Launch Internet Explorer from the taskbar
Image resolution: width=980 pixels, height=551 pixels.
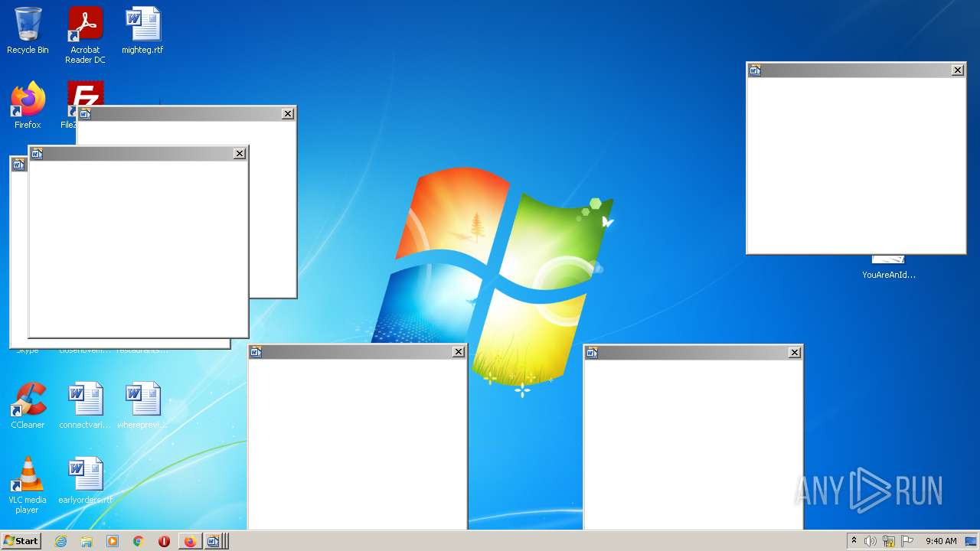60,541
